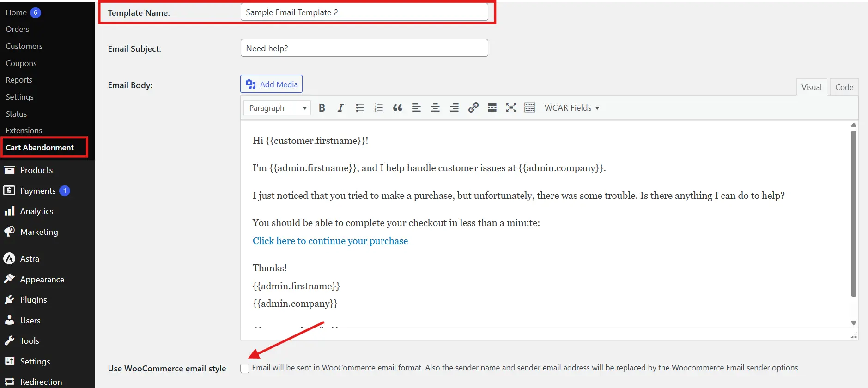The width and height of the screenshot is (868, 388).
Task: Open Home in the WooCommerce submenu
Action: tap(16, 12)
